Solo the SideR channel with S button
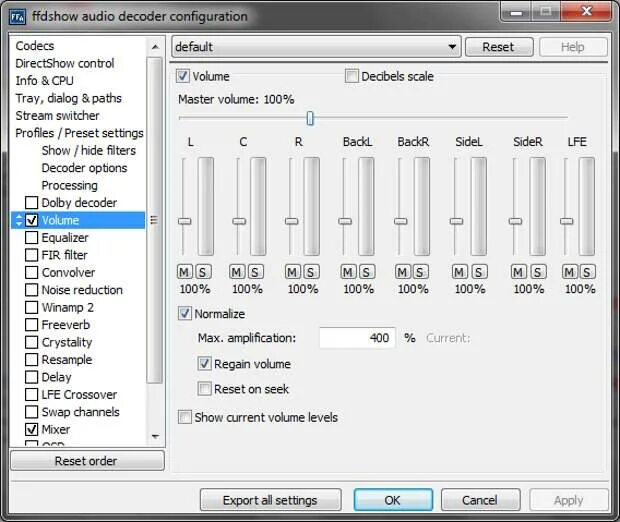Image resolution: width=620 pixels, height=522 pixels. (x=538, y=272)
